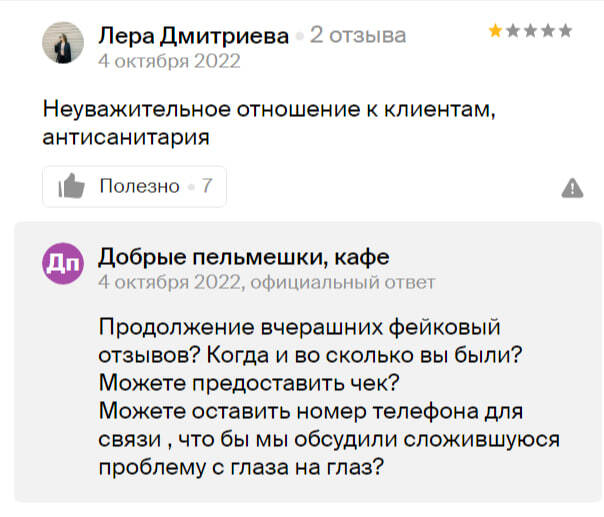Report the review via the warning triangle icon

pyautogui.click(x=572, y=187)
